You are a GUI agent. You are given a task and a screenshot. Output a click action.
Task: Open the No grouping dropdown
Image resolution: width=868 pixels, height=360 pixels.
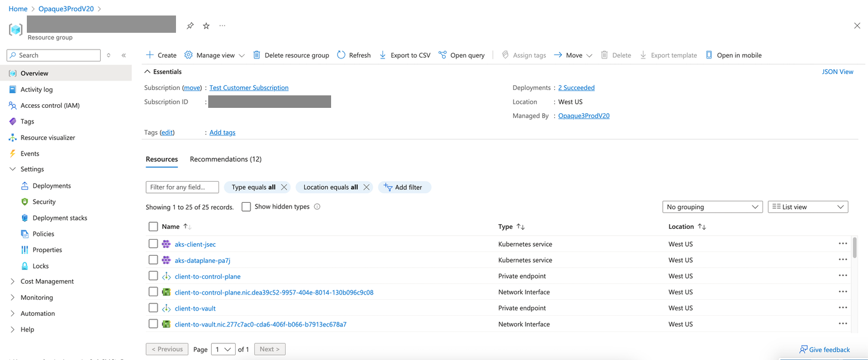pos(712,207)
